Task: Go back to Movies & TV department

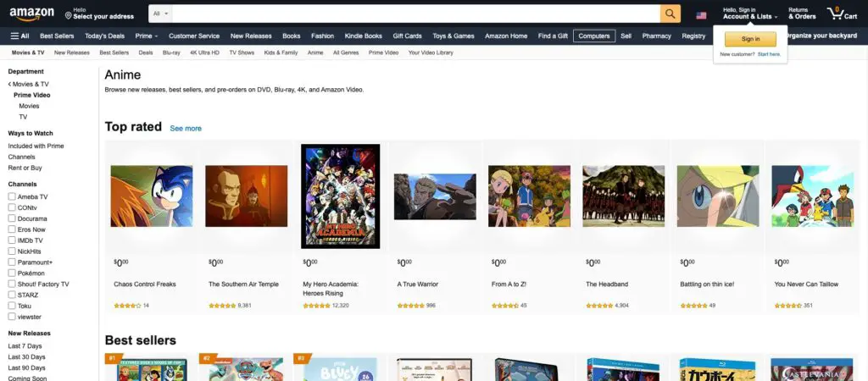Action: (x=29, y=84)
